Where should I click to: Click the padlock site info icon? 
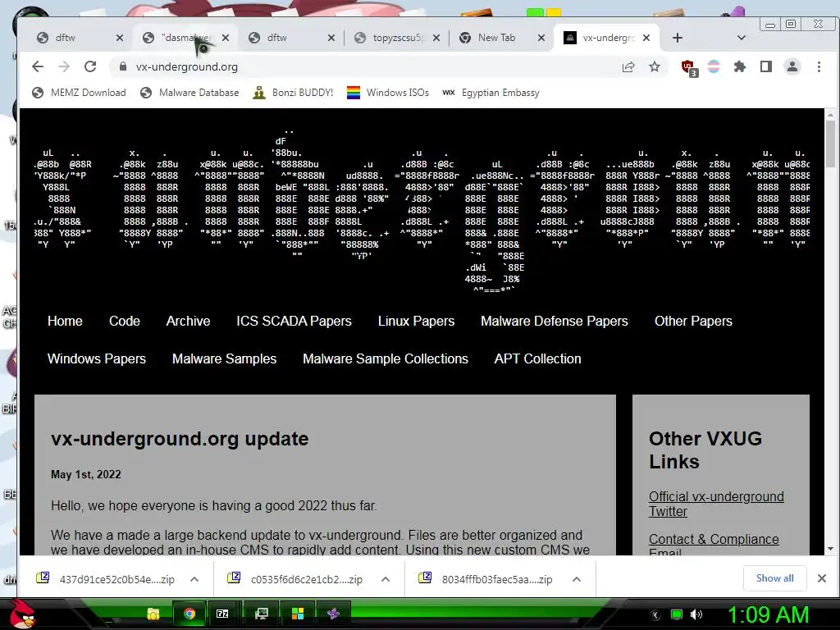tap(123, 66)
